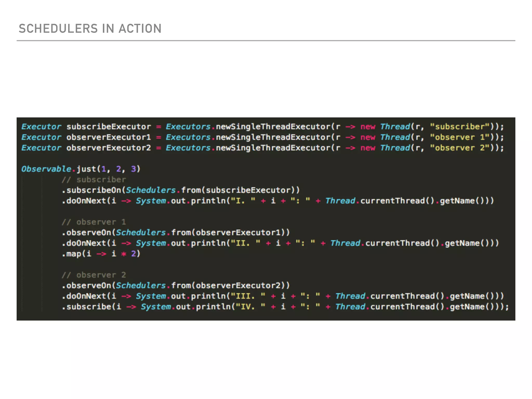This screenshot has height=399, width=532.
Task: Click the Observable.just(1, 2, 3) call
Action: (x=81, y=169)
